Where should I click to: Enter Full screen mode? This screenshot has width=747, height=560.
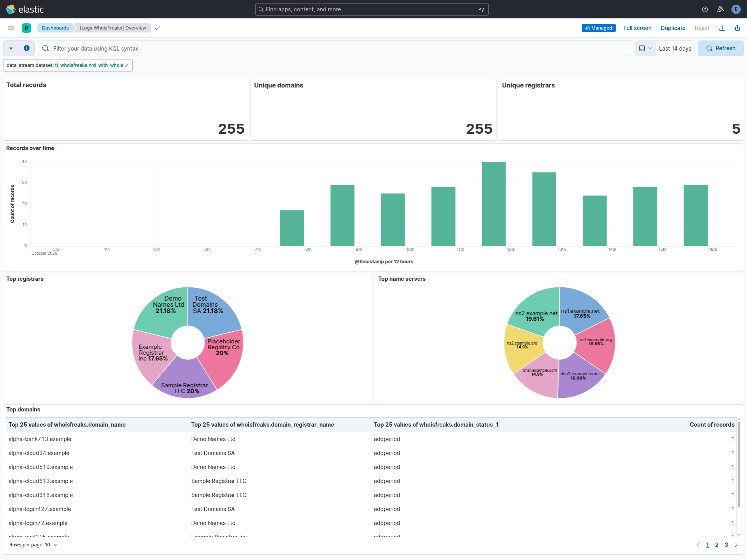pyautogui.click(x=637, y=28)
